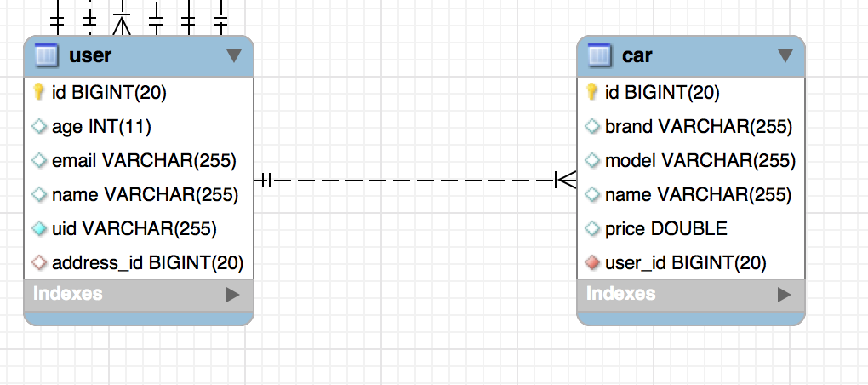Click diamond icon next to brand column
868x385 pixels.
tap(591, 127)
